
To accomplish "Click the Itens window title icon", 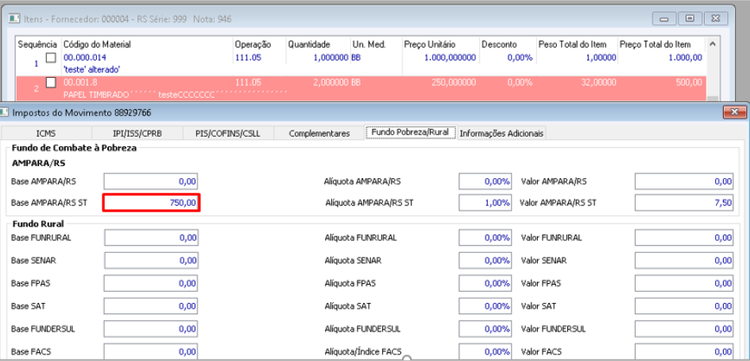I will (x=15, y=19).
